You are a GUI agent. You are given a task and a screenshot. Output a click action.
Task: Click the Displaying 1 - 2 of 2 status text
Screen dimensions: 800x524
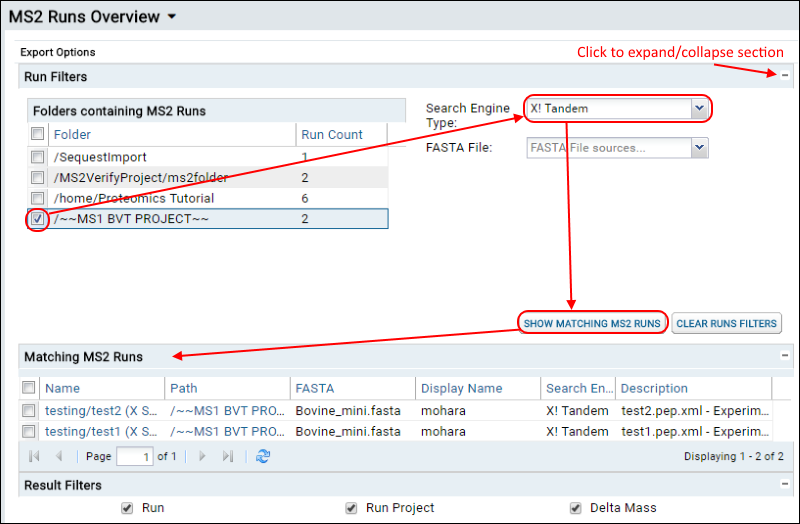(734, 456)
